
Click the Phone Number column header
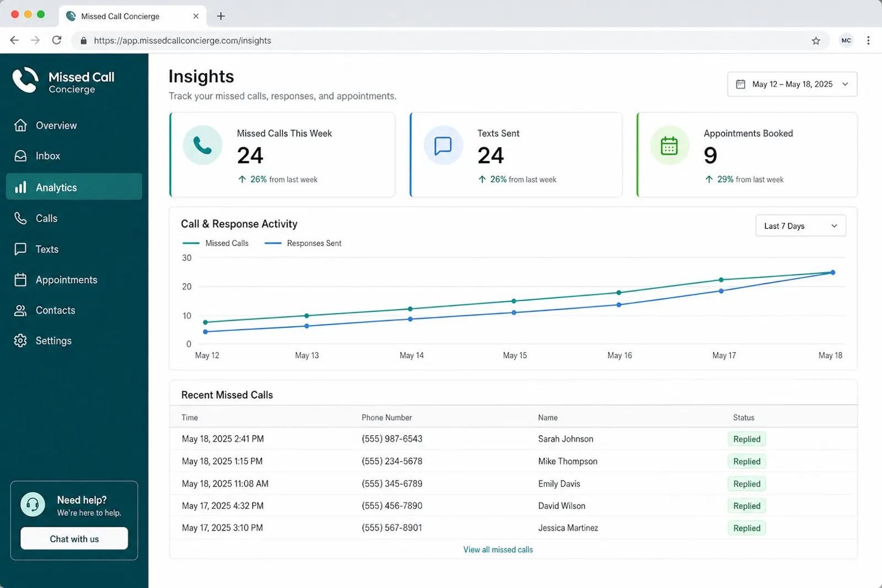point(387,418)
